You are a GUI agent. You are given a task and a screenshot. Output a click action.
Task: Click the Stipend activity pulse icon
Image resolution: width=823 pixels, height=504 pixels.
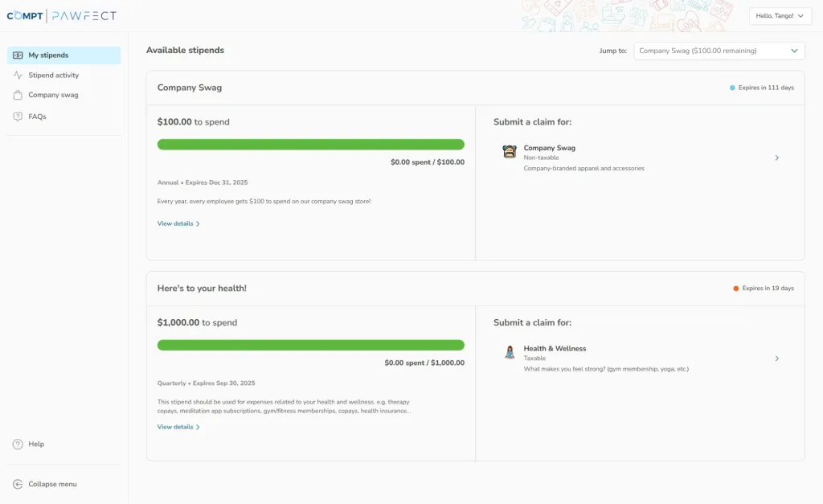pyautogui.click(x=18, y=76)
